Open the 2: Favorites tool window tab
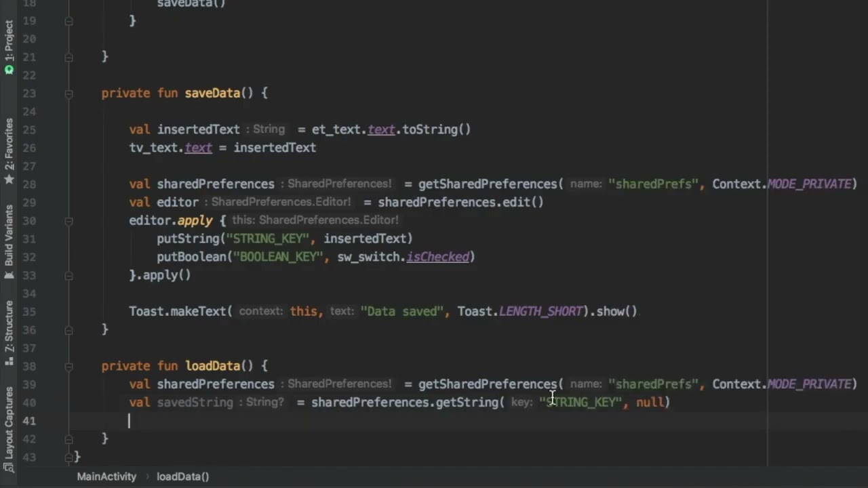Viewport: 868px width, 488px height. click(x=9, y=151)
